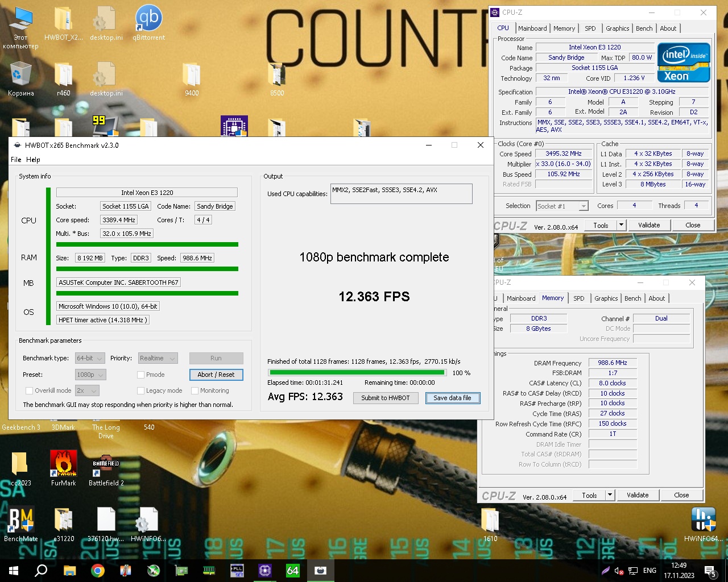The image size is (728, 582).
Task: Open the Preset 1080p dropdown
Action: (90, 375)
